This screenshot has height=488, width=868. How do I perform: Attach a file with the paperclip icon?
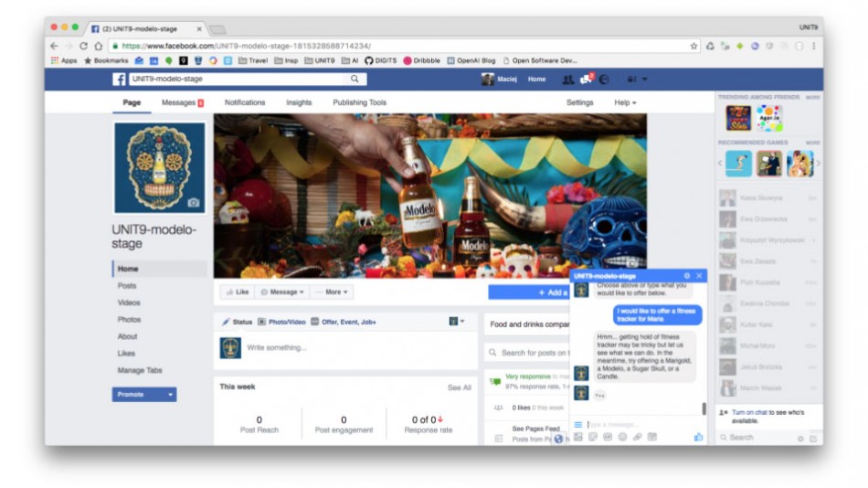click(638, 437)
